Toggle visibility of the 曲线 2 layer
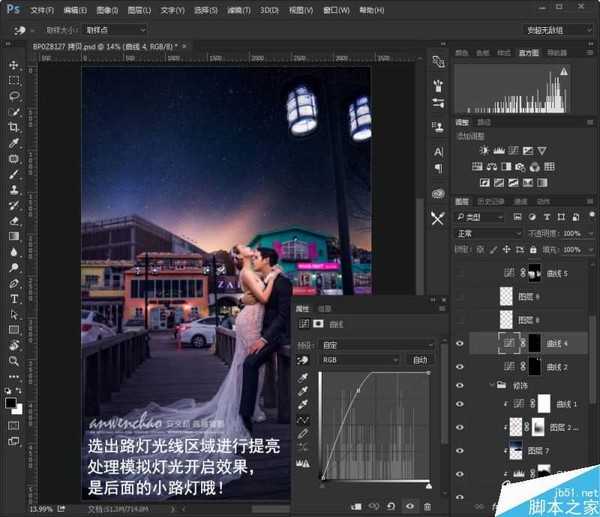The image size is (600, 517). point(460,367)
